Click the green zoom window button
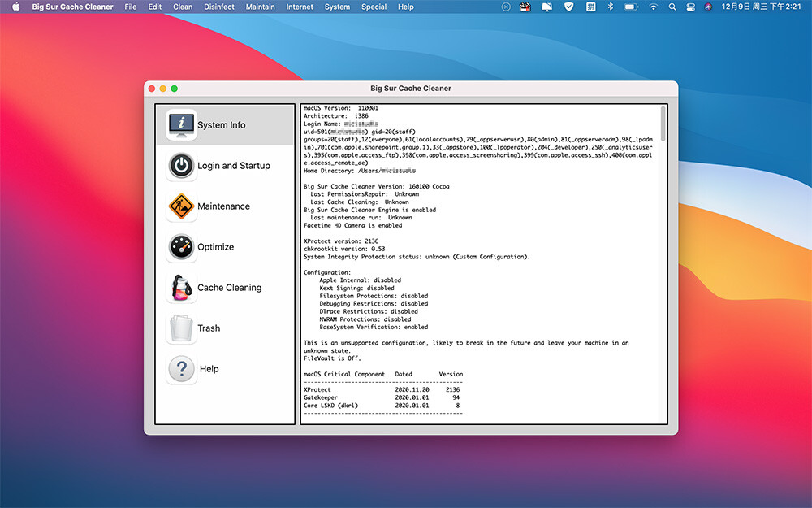Image resolution: width=812 pixels, height=508 pixels. [x=174, y=89]
